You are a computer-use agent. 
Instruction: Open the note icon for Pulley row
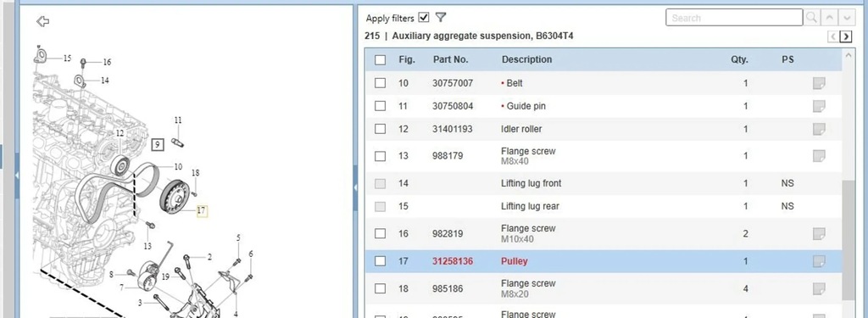click(x=819, y=261)
